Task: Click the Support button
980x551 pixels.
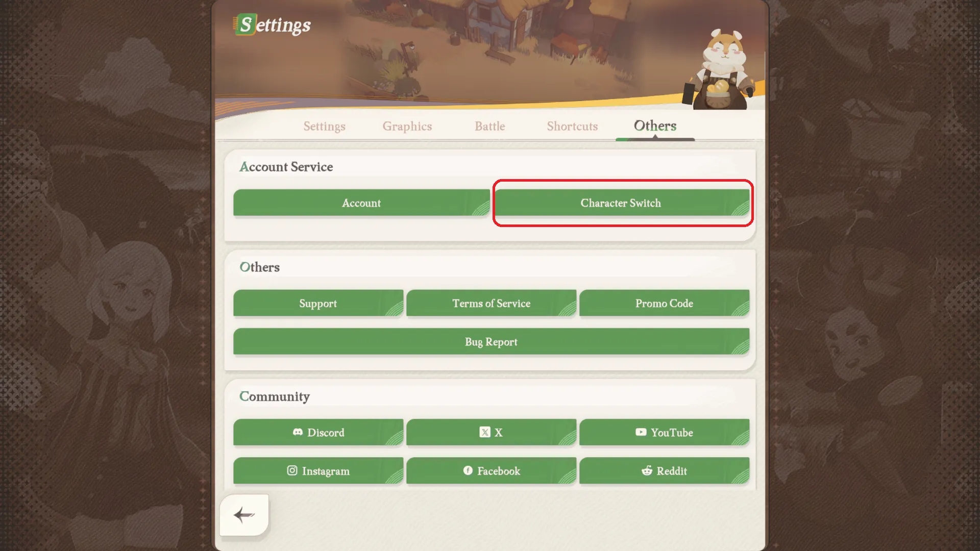Action: [x=317, y=303]
